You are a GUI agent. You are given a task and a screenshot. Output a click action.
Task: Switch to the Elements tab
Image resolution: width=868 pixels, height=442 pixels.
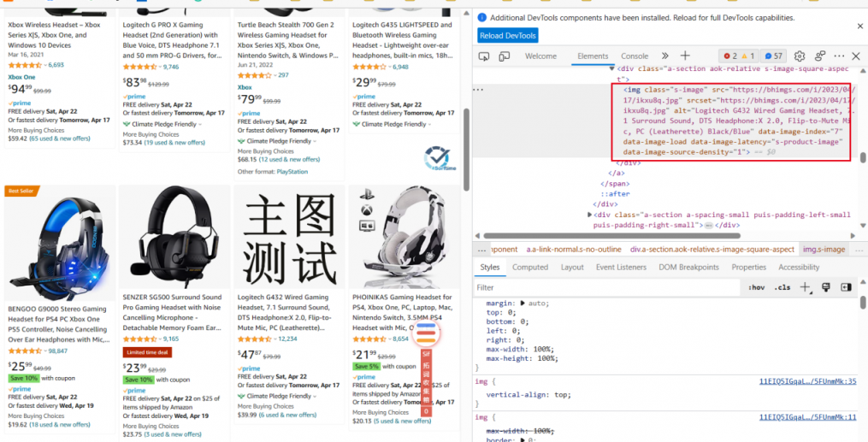593,56
